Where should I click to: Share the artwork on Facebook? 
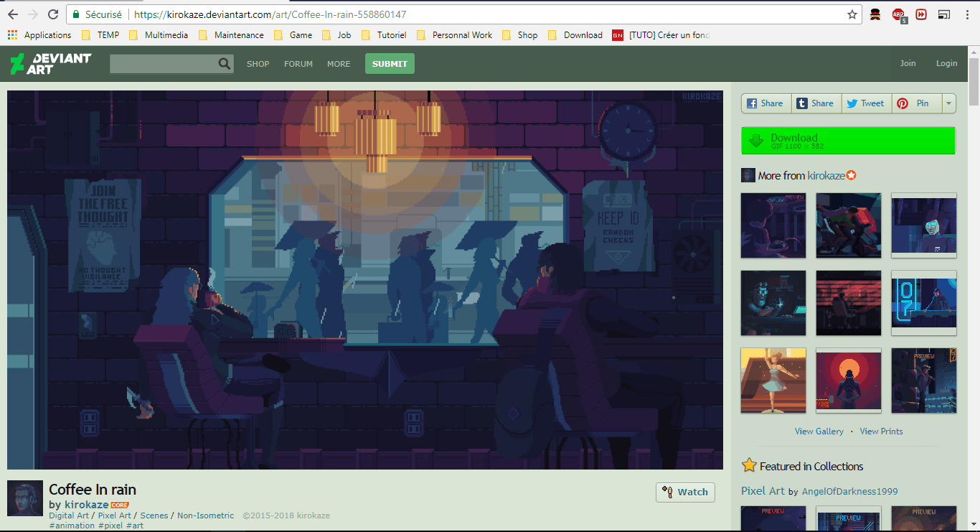click(765, 103)
